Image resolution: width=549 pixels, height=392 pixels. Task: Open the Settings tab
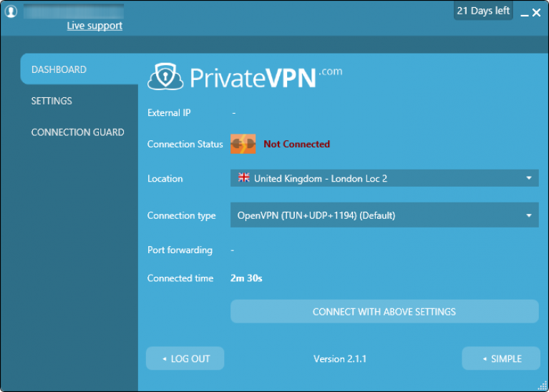[x=52, y=101]
